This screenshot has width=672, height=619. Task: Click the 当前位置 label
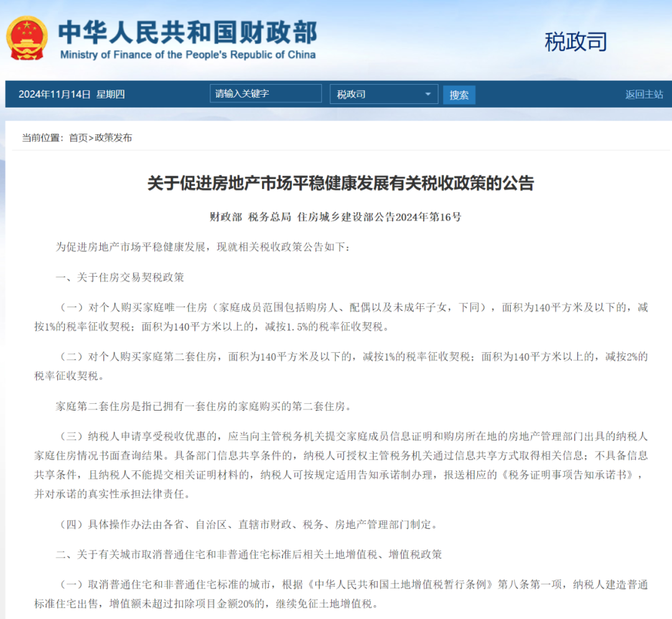pyautogui.click(x=42, y=138)
